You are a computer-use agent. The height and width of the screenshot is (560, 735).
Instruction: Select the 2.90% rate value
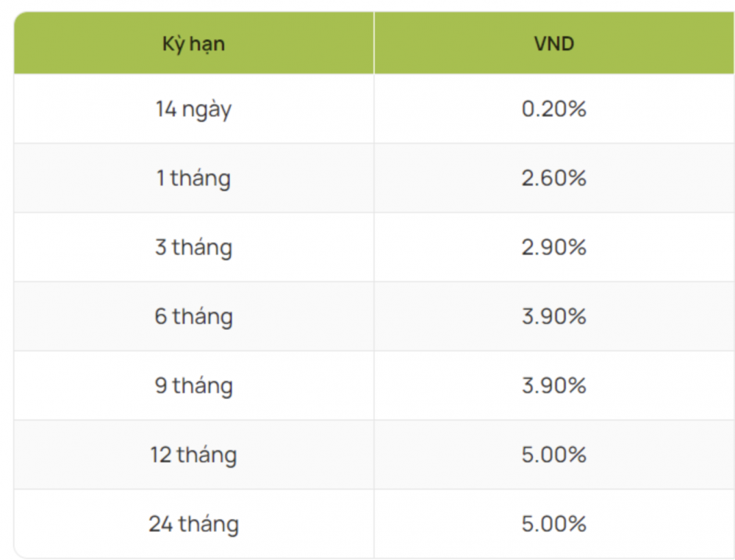pos(554,248)
